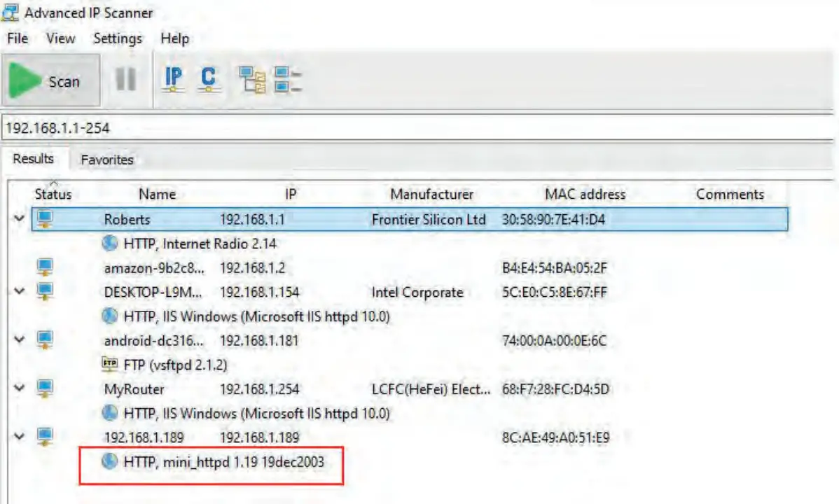
Task: Click MAC address 68:F7:28:FC:D4:5D
Action: [555, 389]
